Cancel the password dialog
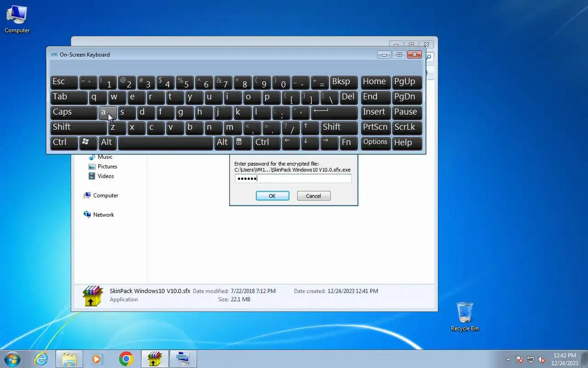Screen dimensions: 588x368 pyautogui.click(x=314, y=196)
